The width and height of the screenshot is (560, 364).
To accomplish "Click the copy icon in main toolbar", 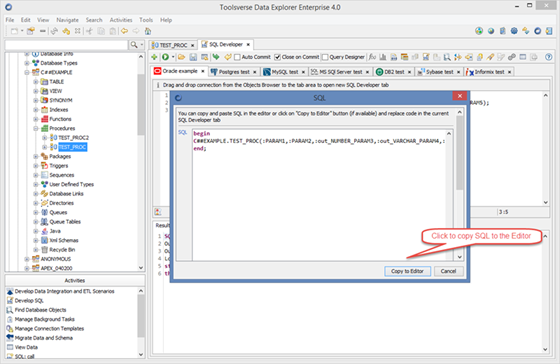I will tap(101, 31).
